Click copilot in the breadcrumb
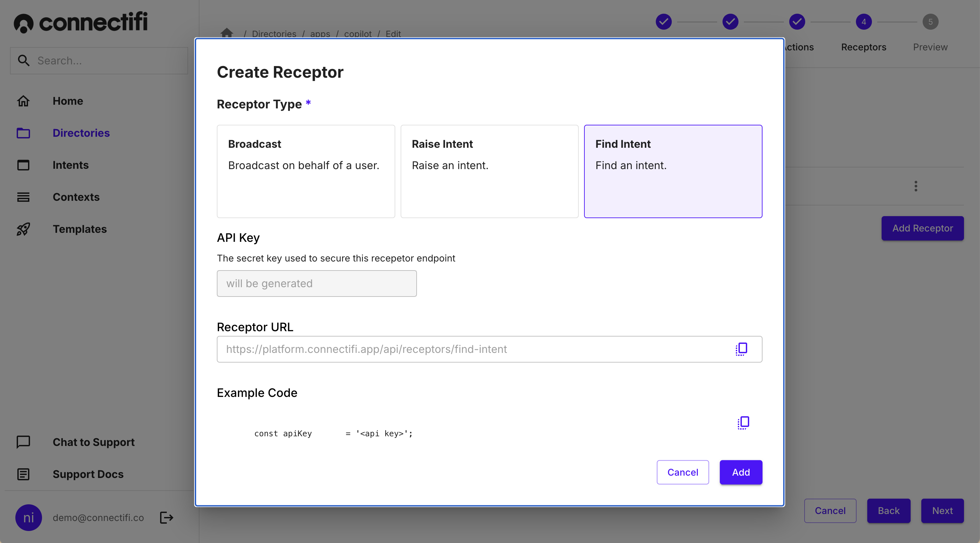This screenshot has width=980, height=543. [358, 33]
